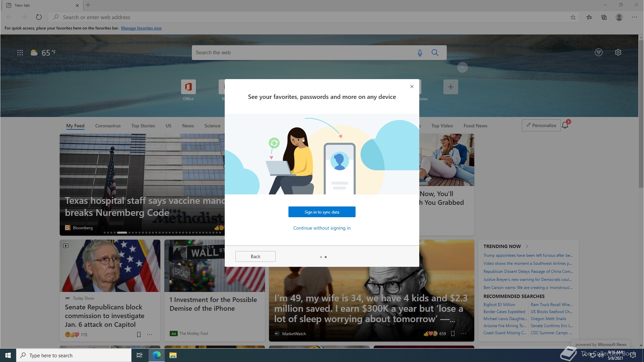
Task: Open the profile avatar icon
Action: tap(619, 17)
